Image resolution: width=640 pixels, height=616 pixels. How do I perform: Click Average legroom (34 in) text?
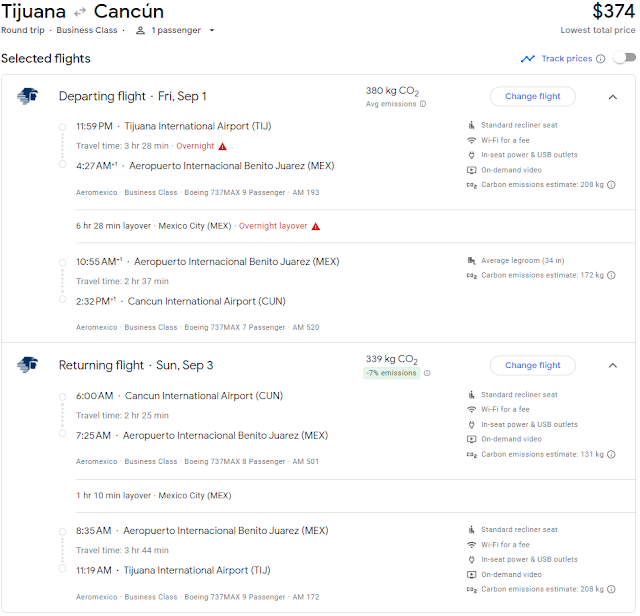click(525, 261)
